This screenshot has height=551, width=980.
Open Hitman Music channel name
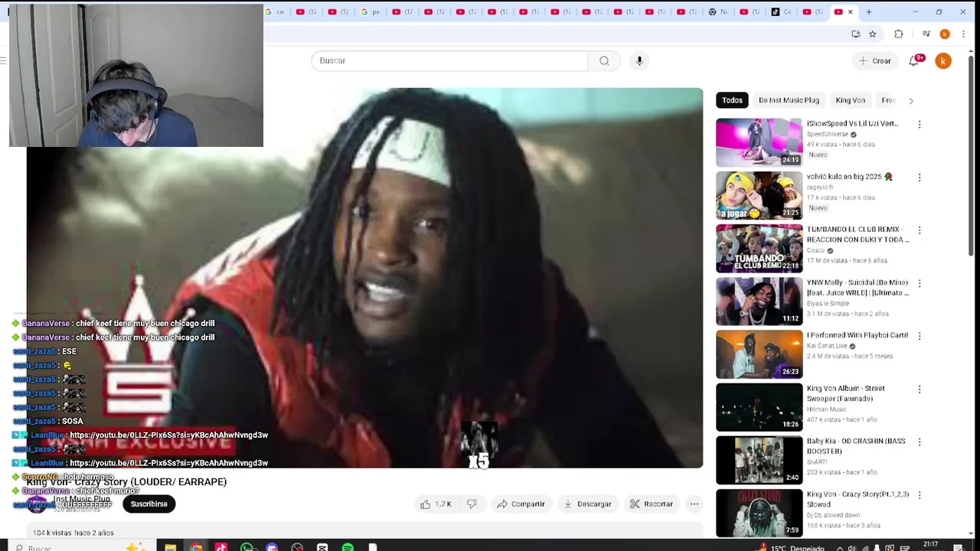pos(826,409)
